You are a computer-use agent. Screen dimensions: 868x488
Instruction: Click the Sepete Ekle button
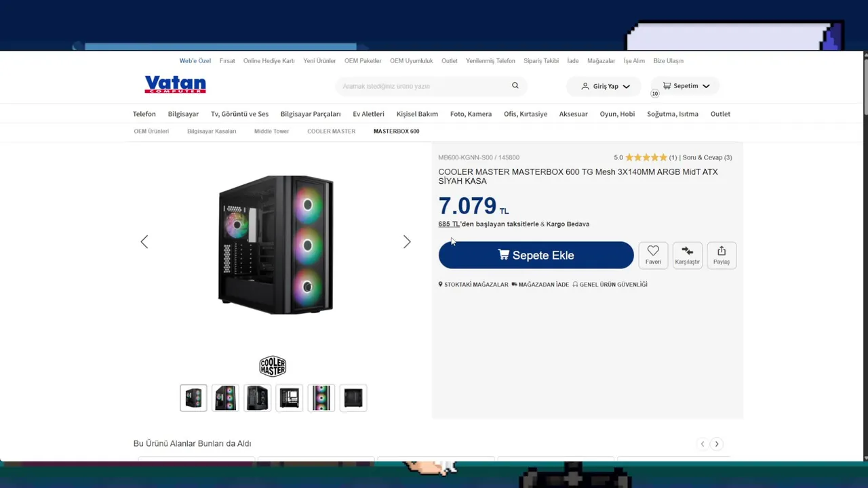[536, 255]
